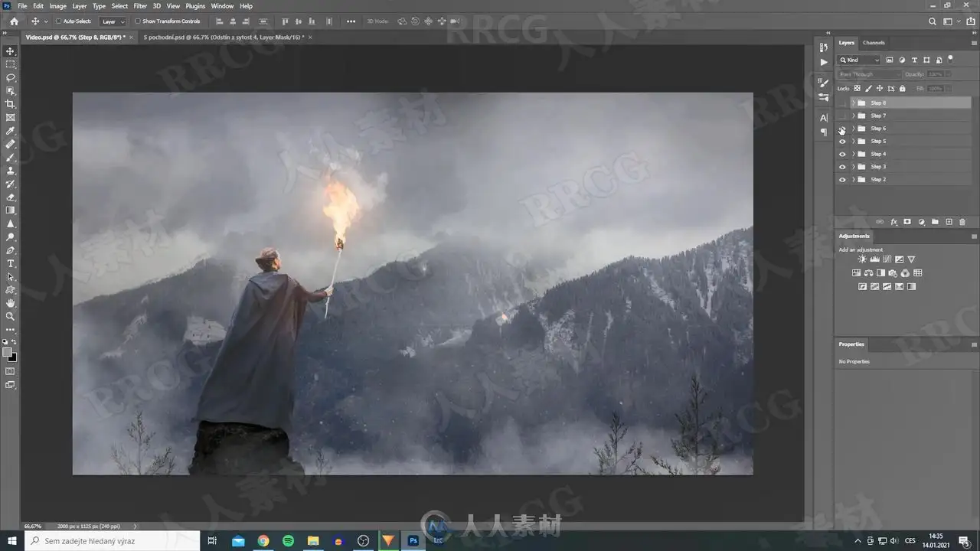Select the Hand tool
The width and height of the screenshot is (980, 551).
pyautogui.click(x=11, y=303)
